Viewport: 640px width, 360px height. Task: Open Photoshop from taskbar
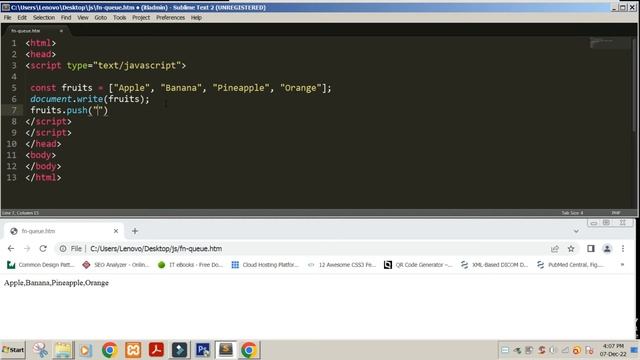(202, 350)
